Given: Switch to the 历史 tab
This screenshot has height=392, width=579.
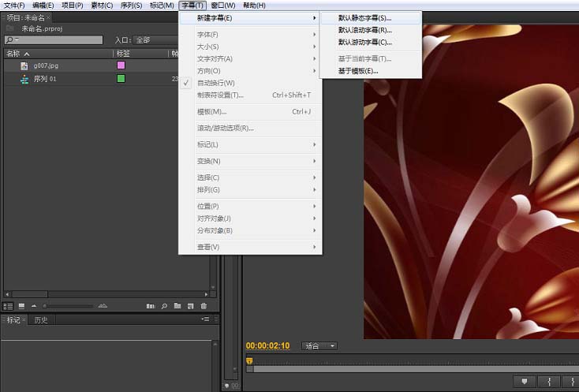Looking at the screenshot, I should (40, 319).
